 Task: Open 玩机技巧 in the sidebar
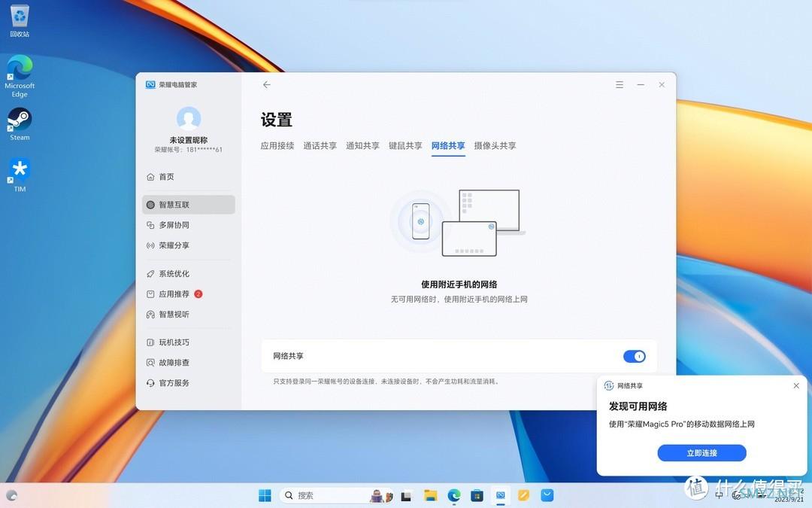click(x=189, y=342)
